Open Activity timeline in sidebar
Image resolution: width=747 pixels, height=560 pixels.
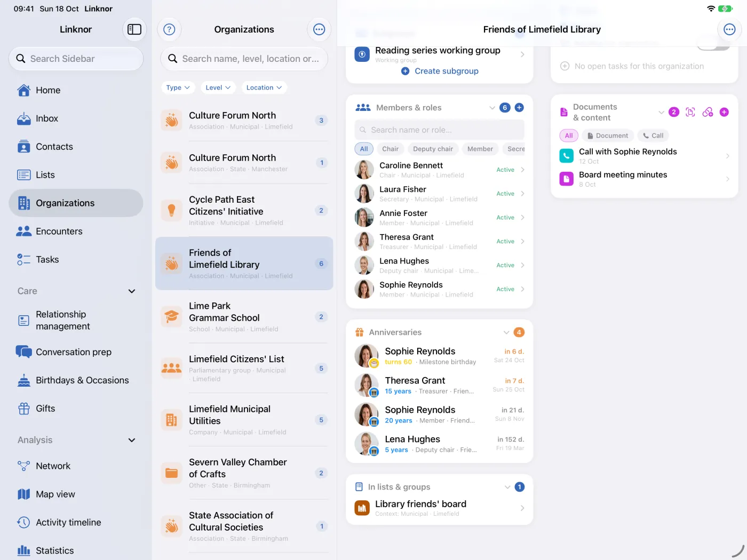coord(76,523)
